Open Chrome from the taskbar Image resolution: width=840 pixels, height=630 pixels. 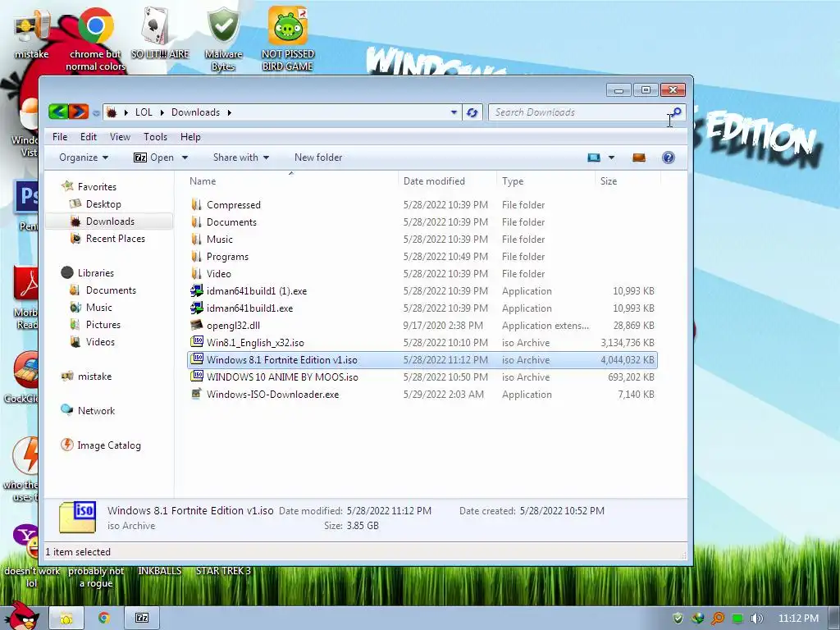pyautogui.click(x=104, y=619)
